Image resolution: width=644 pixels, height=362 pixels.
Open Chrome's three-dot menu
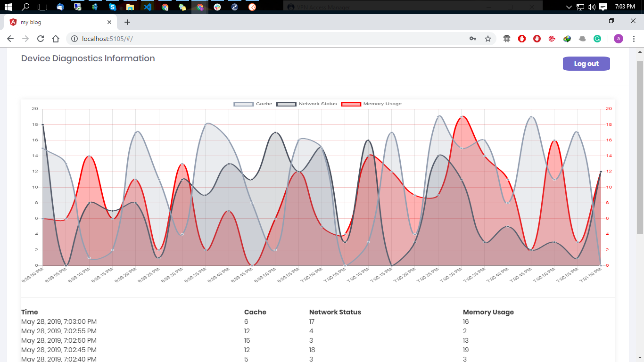point(634,39)
